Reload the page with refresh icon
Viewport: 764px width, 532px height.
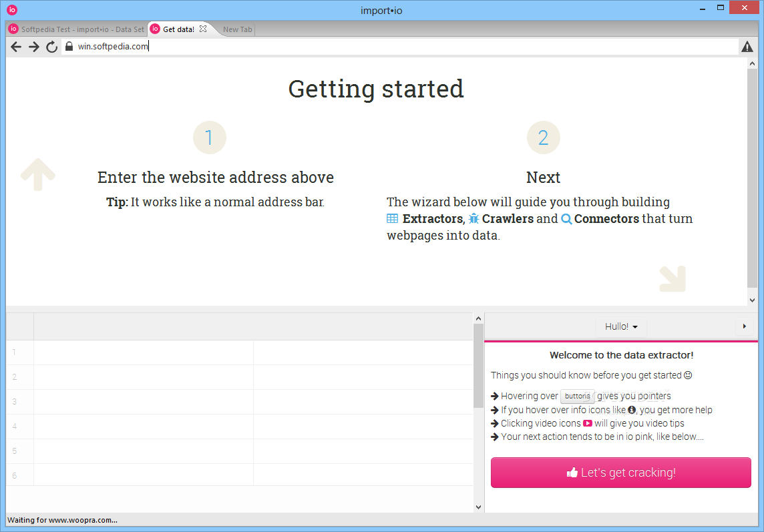point(51,47)
